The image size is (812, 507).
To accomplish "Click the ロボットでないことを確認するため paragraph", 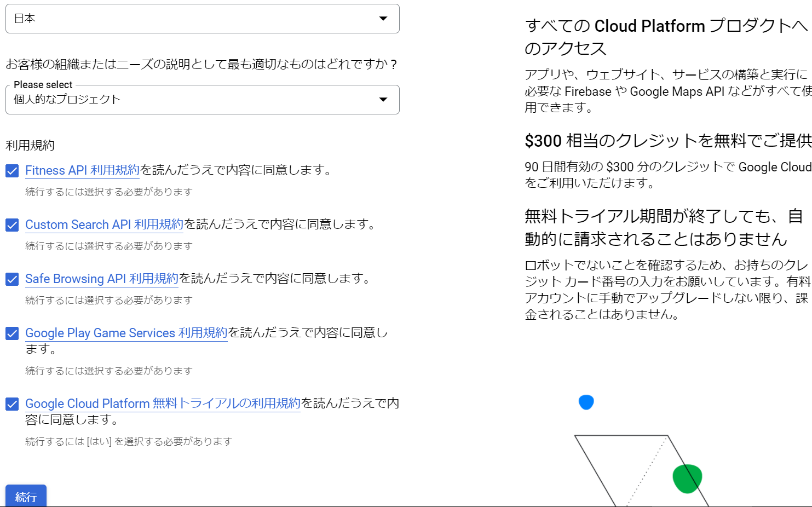I will [667, 290].
